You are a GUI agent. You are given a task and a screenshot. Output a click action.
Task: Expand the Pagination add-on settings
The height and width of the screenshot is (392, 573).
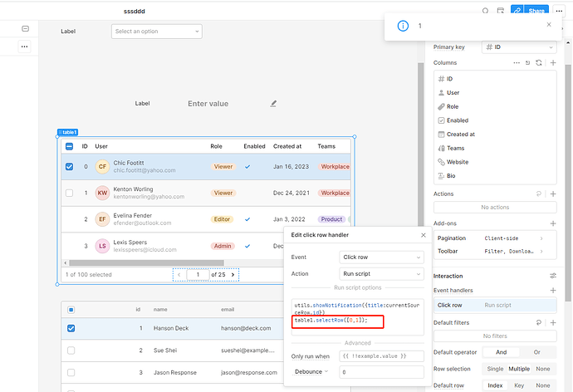[495, 238]
